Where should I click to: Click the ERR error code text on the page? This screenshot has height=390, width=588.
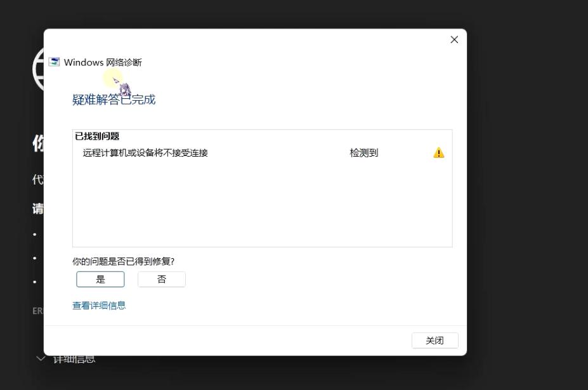coord(38,311)
